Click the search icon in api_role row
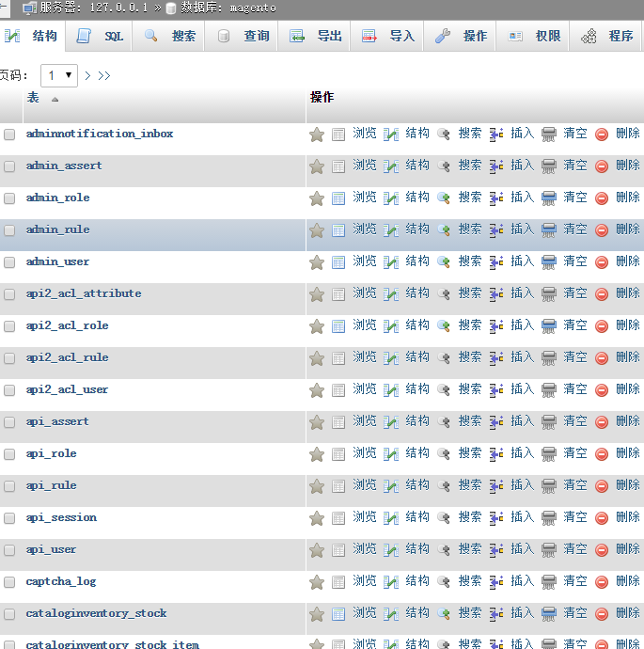The height and width of the screenshot is (649, 644). (444, 454)
